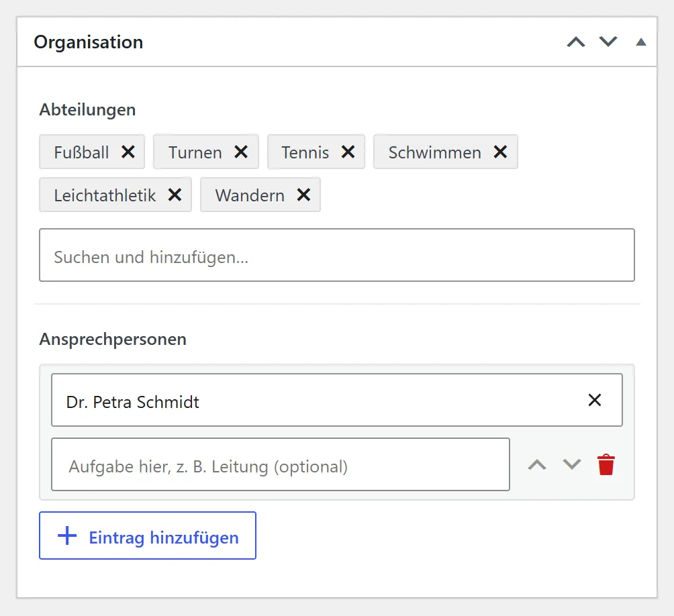Image resolution: width=674 pixels, height=616 pixels.
Task: Click the Organisation panel title
Action: point(89,42)
